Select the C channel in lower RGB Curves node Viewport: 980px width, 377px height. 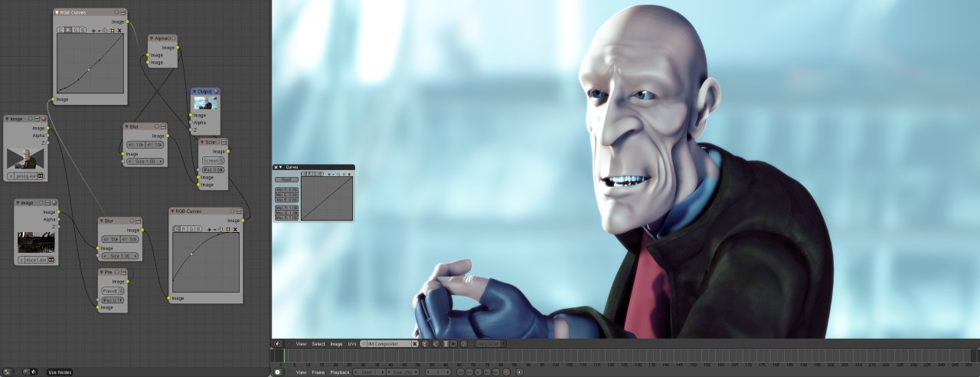click(176, 229)
